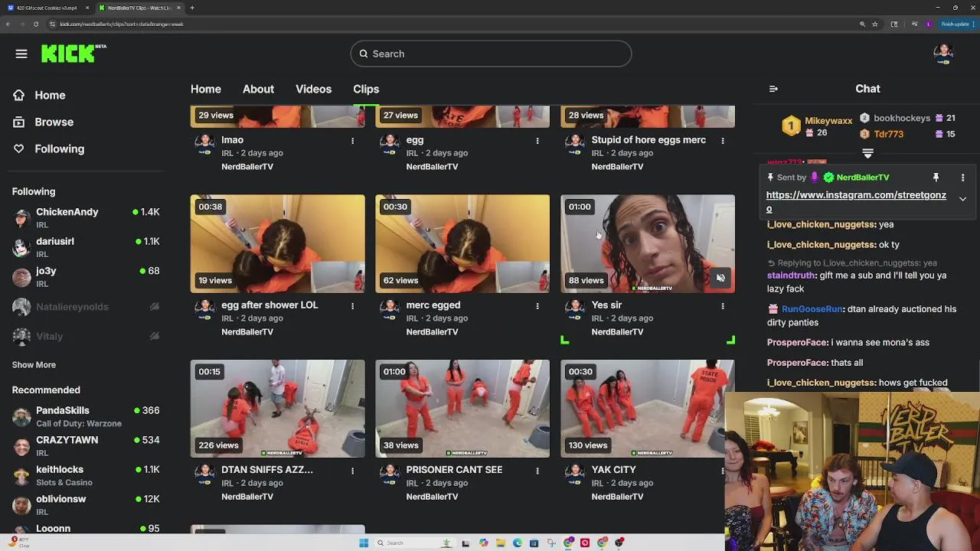
Task: Bookmark this page with the star icon
Action: click(x=875, y=24)
